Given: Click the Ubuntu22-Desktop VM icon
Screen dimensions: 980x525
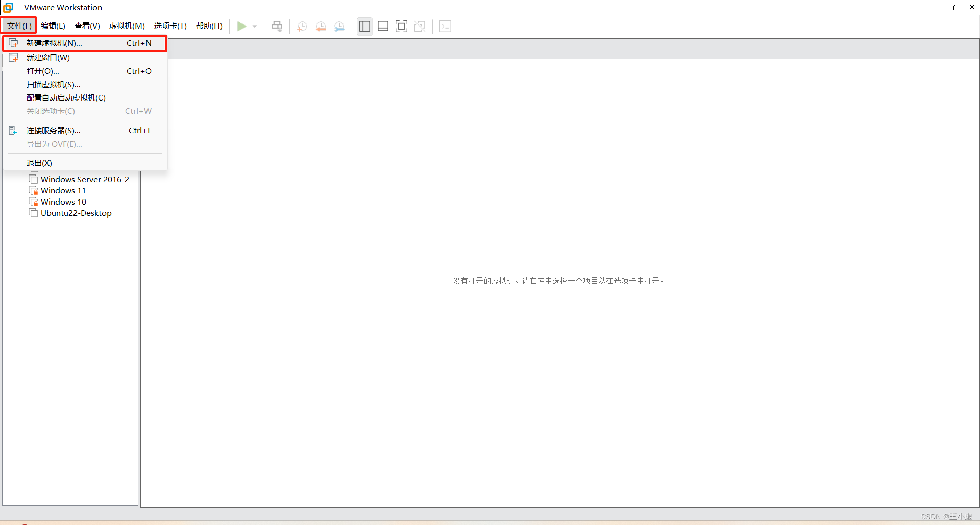Looking at the screenshot, I should (x=34, y=213).
